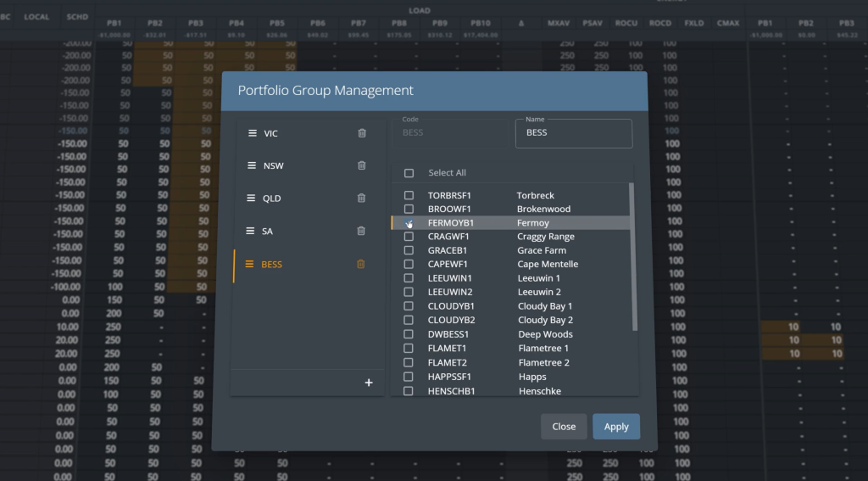Select the LEEUWIN1 Leeuwin 1 row
Viewport: 868px width, 481px height.
pos(509,278)
